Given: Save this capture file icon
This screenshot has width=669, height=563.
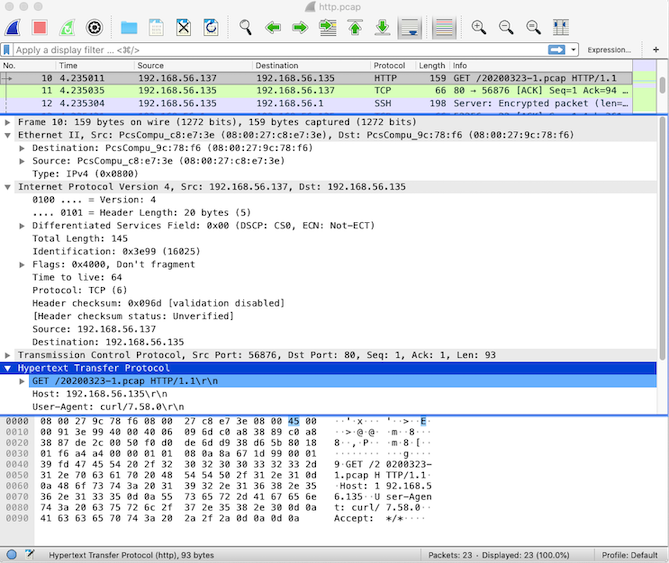Looking at the screenshot, I should click(156, 28).
